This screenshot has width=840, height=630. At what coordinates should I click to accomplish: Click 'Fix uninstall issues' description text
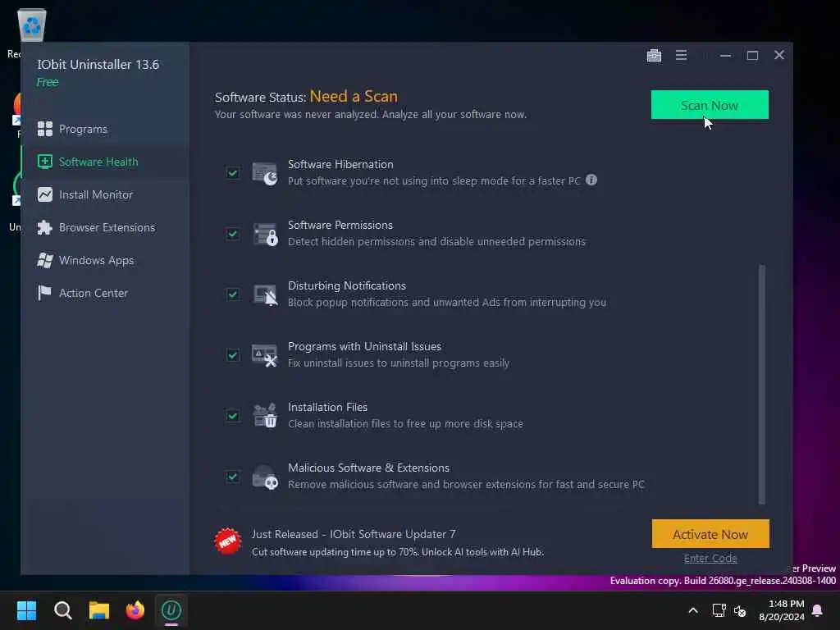399,363
